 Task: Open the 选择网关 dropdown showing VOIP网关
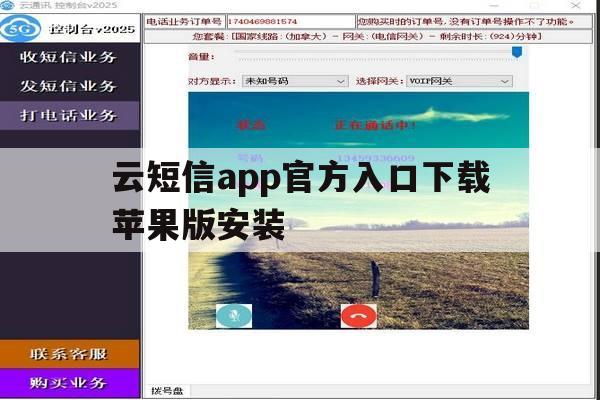point(459,81)
